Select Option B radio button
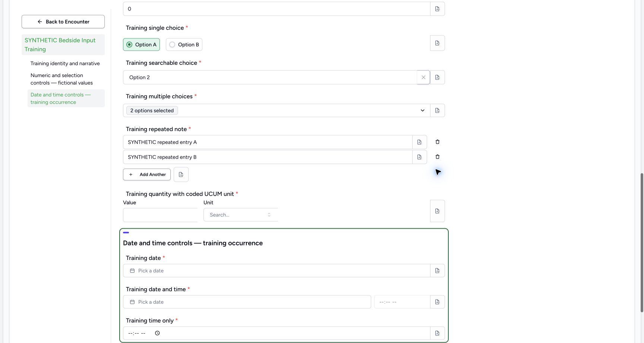 point(184,45)
